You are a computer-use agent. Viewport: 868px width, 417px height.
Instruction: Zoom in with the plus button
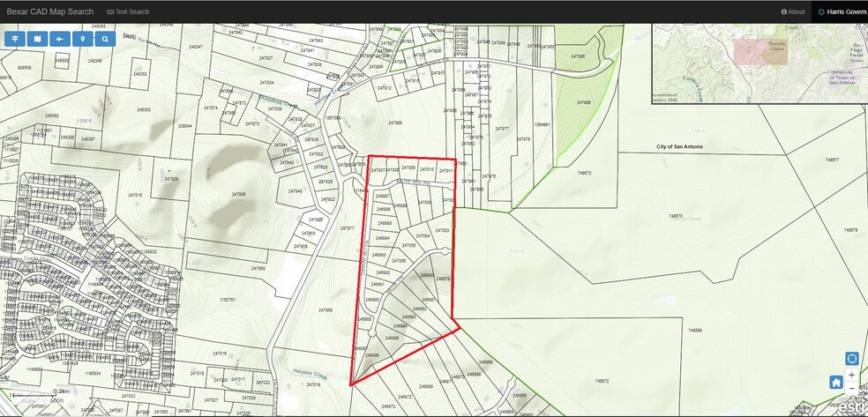click(x=852, y=375)
